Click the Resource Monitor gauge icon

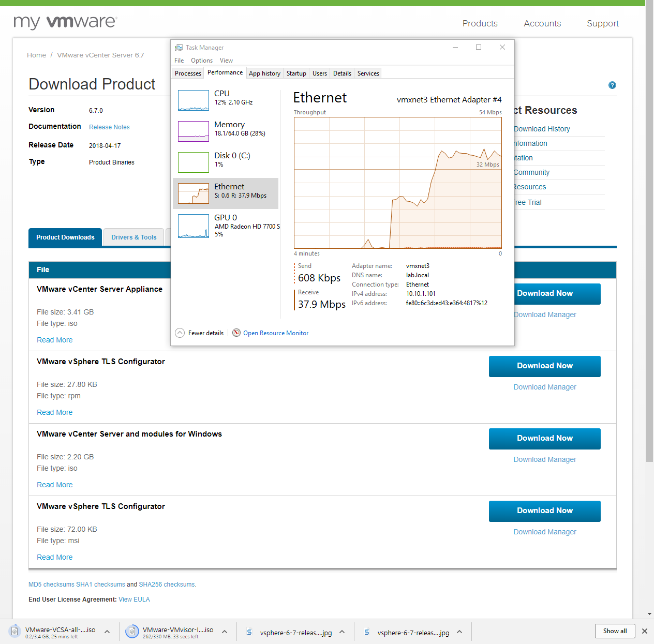[x=236, y=333]
